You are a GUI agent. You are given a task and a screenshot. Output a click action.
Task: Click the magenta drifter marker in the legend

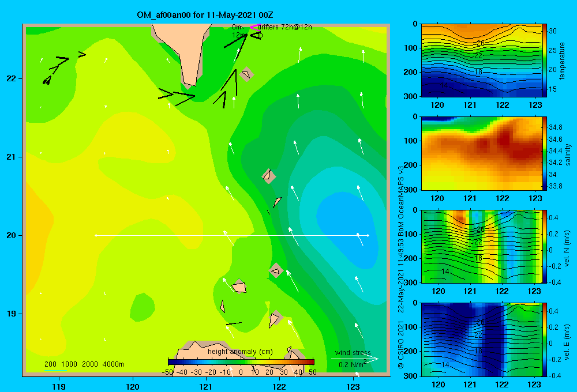pyautogui.click(x=254, y=27)
